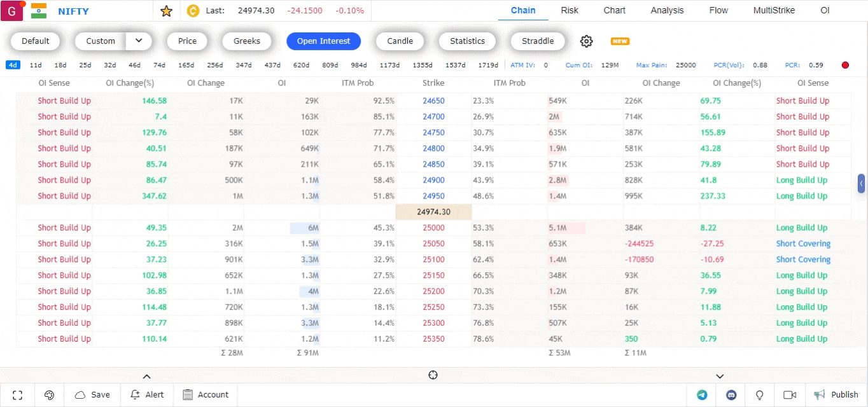This screenshot has width=868, height=407.
Task: Click the lightbulb tips icon
Action: pyautogui.click(x=759, y=395)
